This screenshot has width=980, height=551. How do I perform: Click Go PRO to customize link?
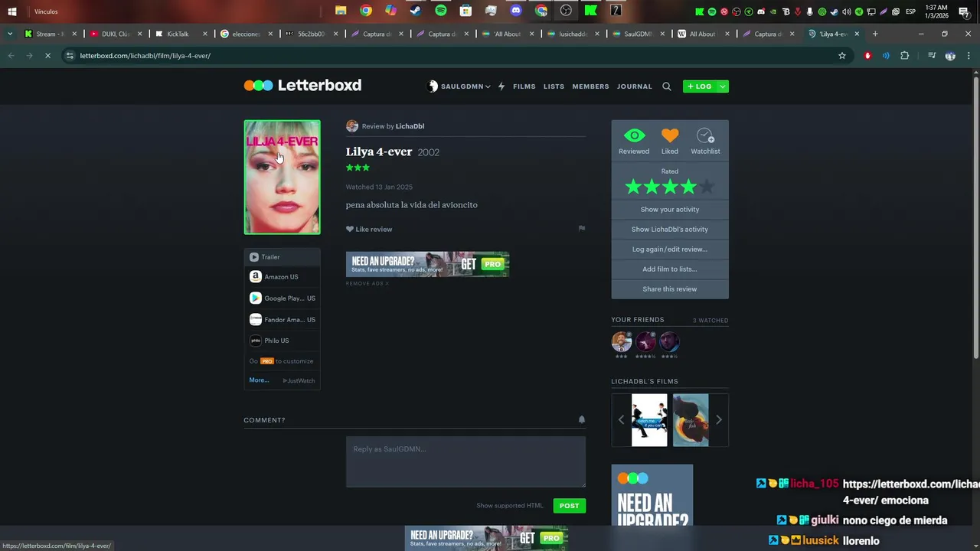point(281,361)
